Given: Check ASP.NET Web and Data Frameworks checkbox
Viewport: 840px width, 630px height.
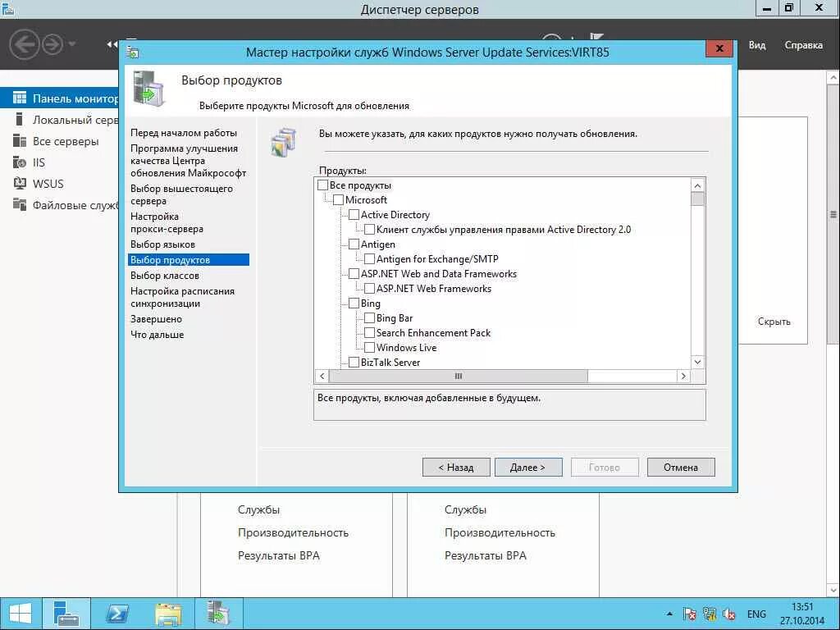Looking at the screenshot, I should click(354, 274).
